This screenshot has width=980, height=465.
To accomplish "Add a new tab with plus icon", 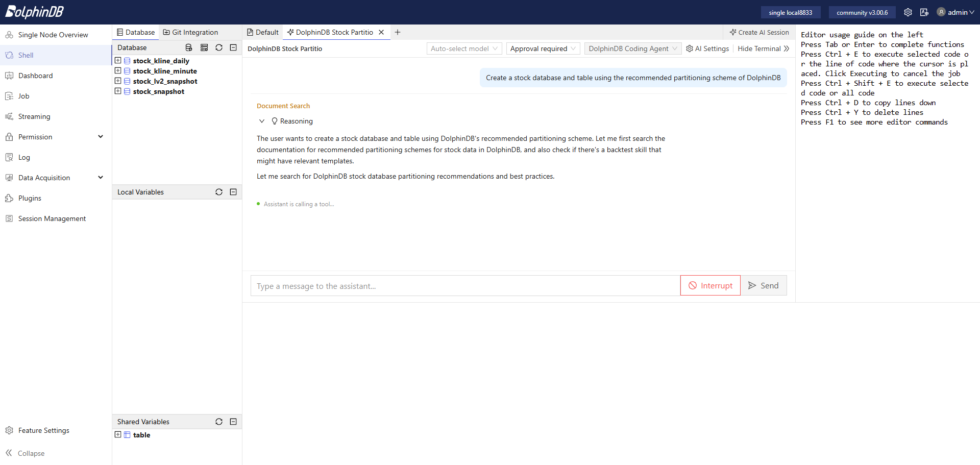I will click(x=398, y=32).
